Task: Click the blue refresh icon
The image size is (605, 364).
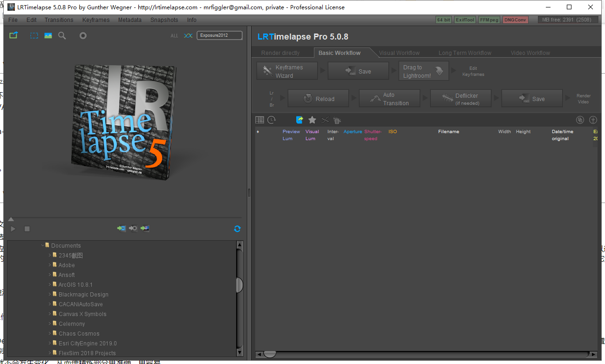Action: pyautogui.click(x=237, y=229)
